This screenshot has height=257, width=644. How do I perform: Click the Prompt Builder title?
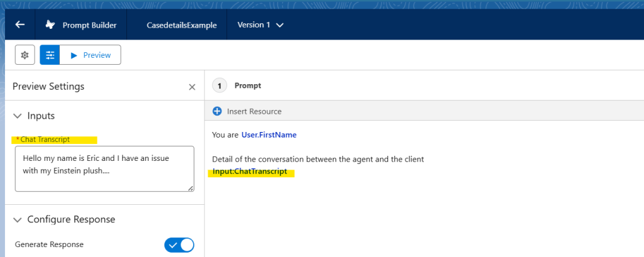coord(89,25)
